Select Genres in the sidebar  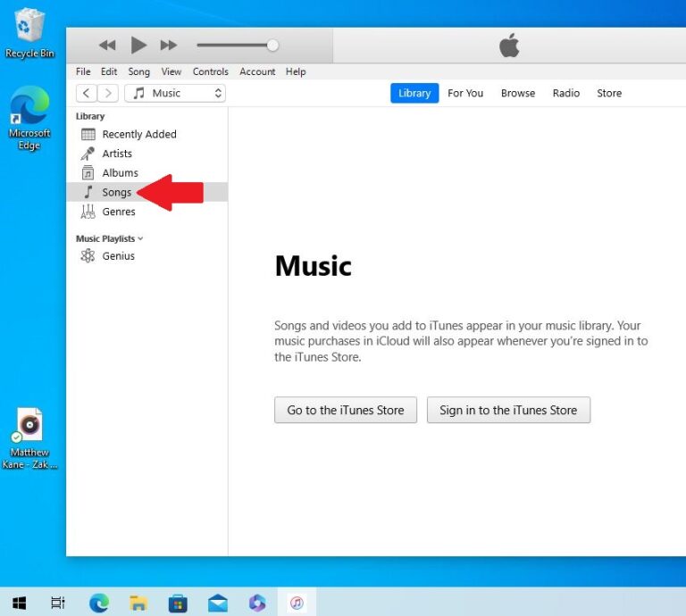pos(147,212)
